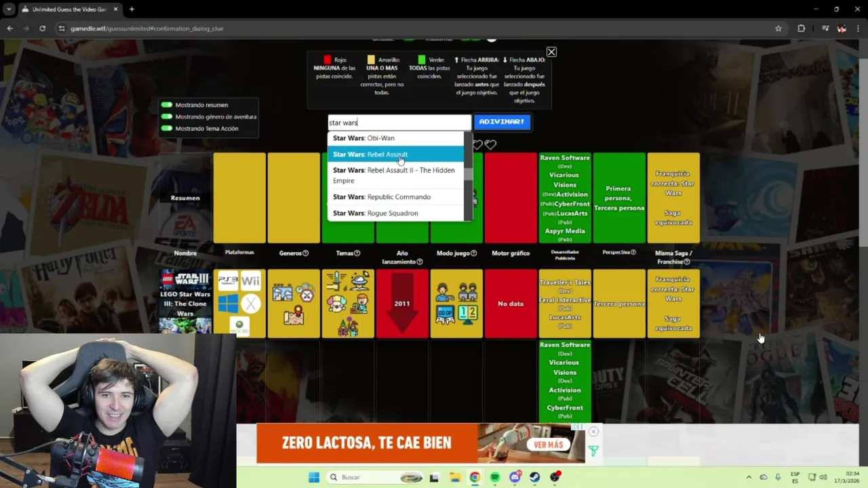Click the VER MÁS ad button
This screenshot has height=488, width=868.
pos(549,445)
